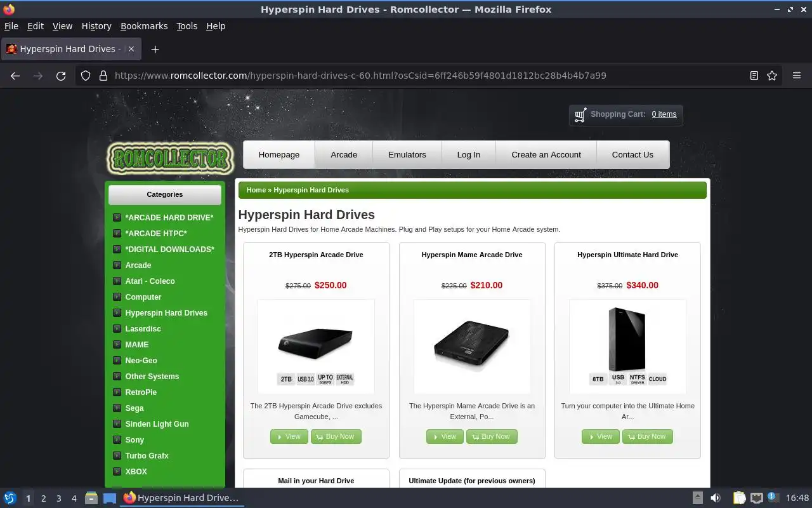Click the 2TB Hyperspin Arcade Drive image
Viewport: 812px width, 508px height.
tap(316, 347)
